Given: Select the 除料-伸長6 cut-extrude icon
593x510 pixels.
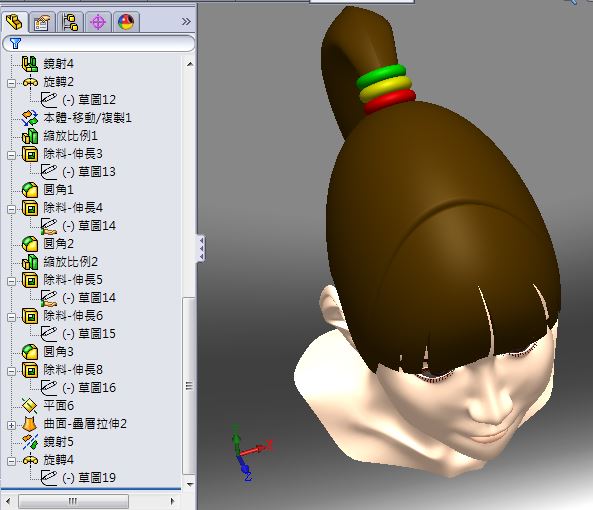Looking at the screenshot, I should (x=29, y=316).
